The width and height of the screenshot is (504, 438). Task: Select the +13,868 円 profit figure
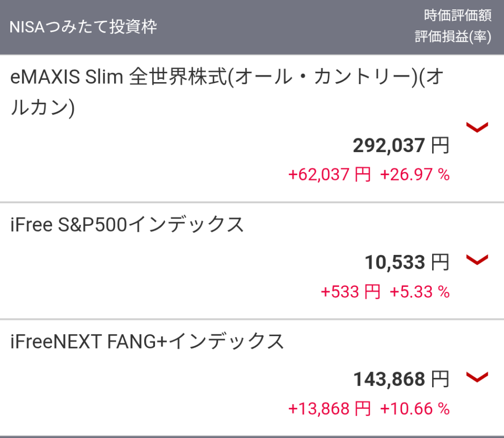(329, 408)
